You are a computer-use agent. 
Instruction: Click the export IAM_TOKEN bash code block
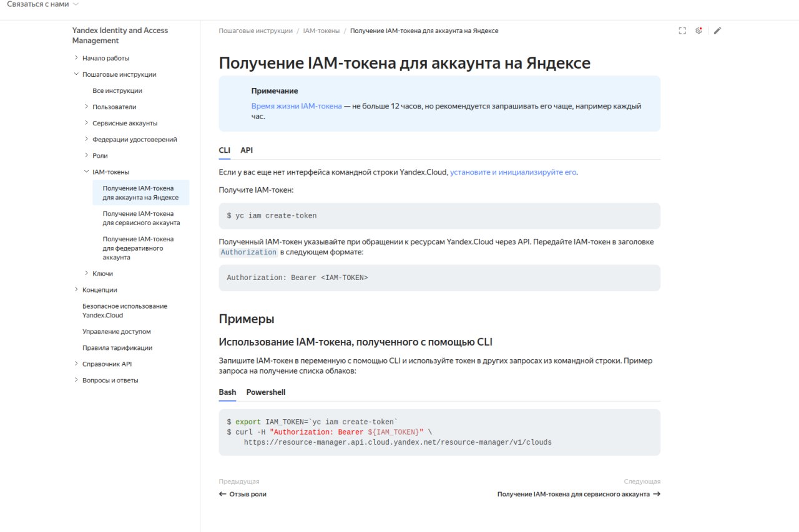point(439,432)
